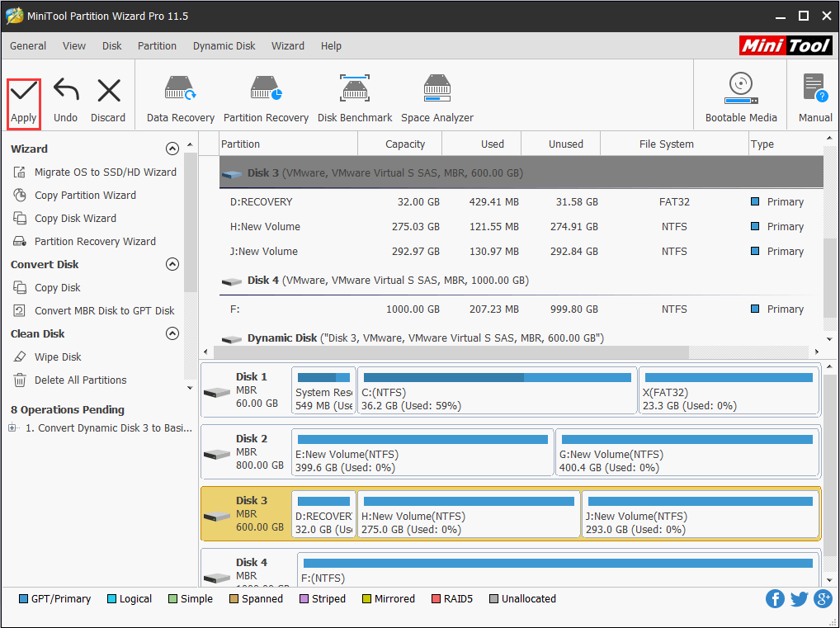
Task: Sort by Capacity column header
Action: click(400, 144)
